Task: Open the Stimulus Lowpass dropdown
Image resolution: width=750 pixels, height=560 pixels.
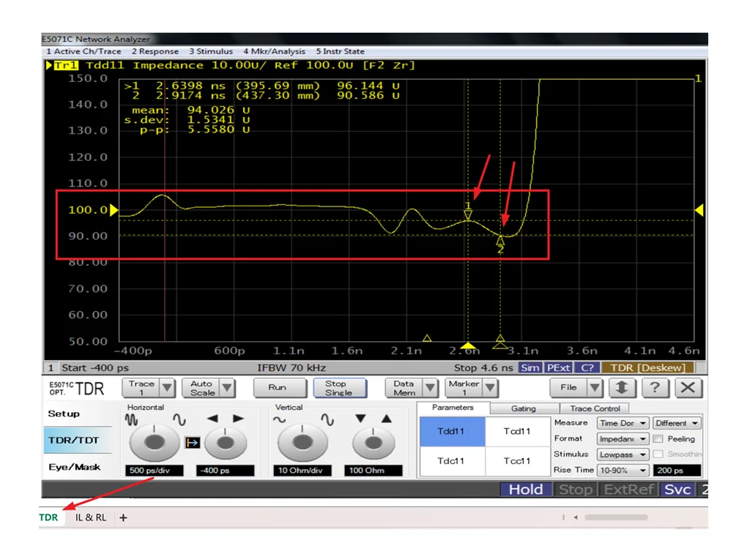Action: [x=623, y=455]
